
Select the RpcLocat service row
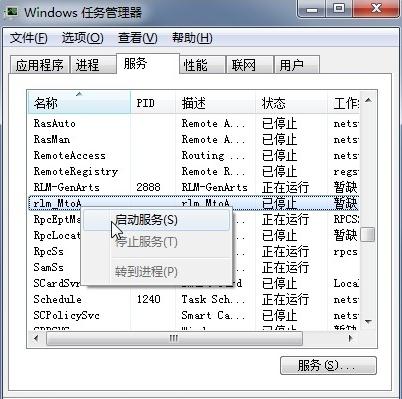click(x=194, y=235)
